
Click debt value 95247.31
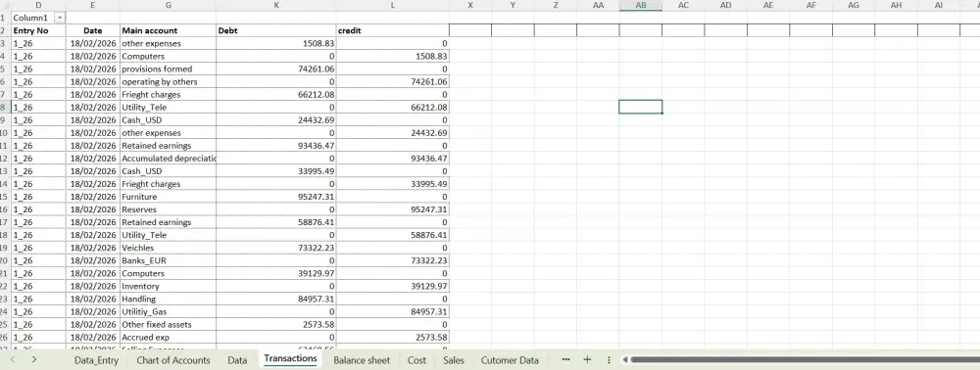276,197
